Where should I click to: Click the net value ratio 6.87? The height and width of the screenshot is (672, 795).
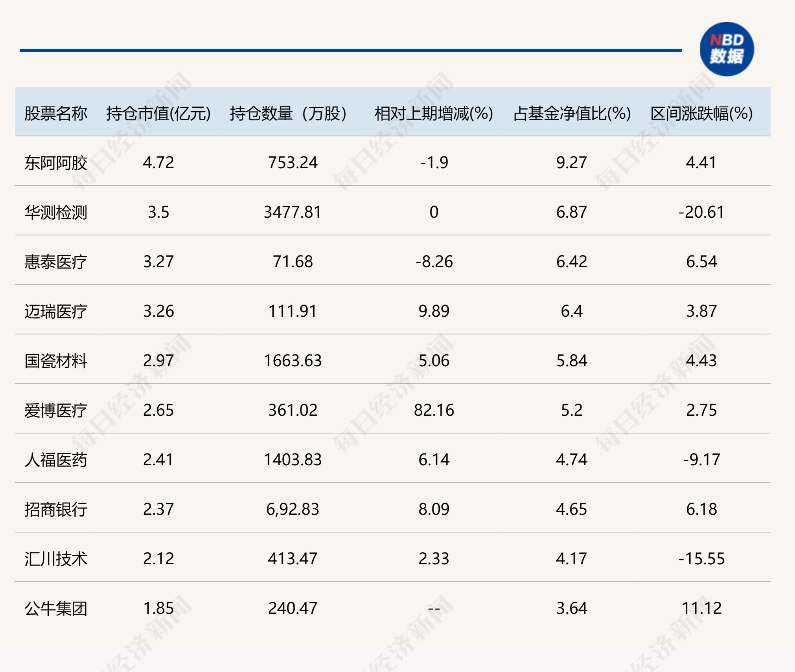pos(572,212)
